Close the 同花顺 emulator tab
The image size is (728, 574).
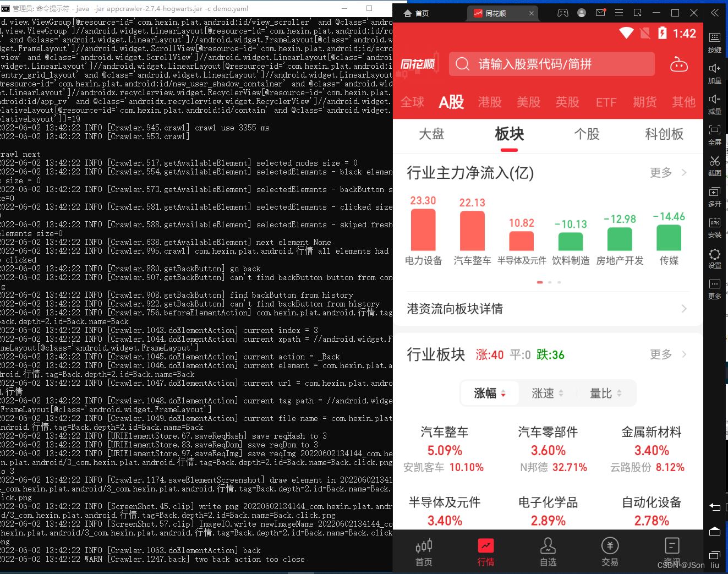pyautogui.click(x=532, y=13)
